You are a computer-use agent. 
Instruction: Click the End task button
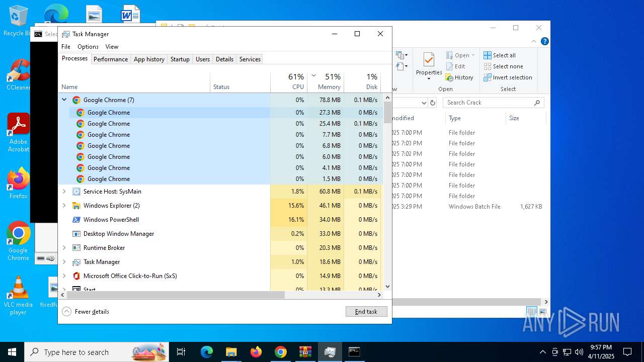[366, 312]
